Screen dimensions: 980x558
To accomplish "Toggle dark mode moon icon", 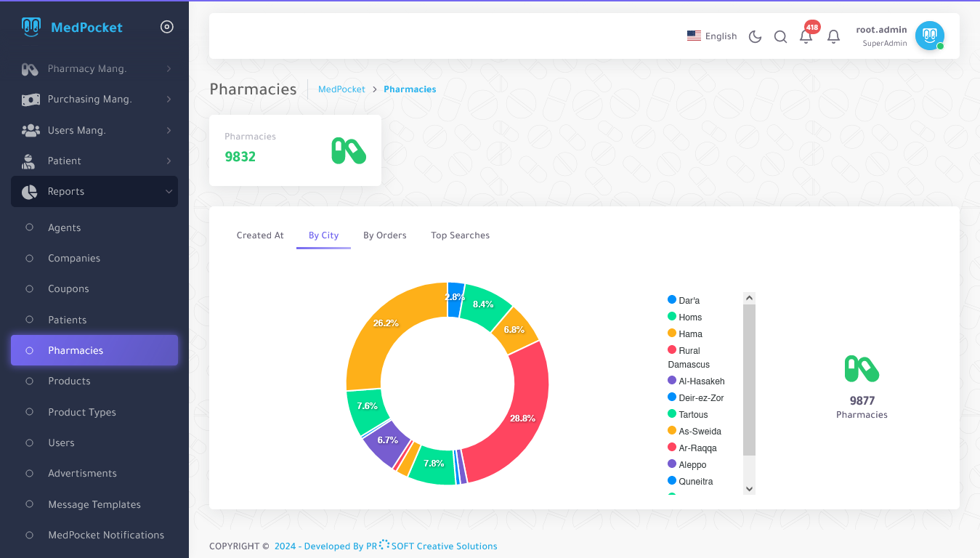I will point(755,36).
